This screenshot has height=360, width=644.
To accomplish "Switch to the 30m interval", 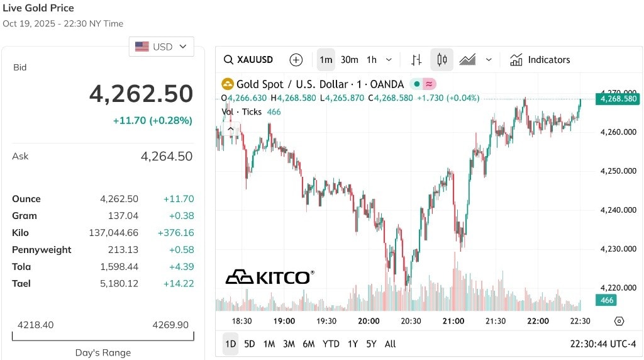I will [349, 60].
